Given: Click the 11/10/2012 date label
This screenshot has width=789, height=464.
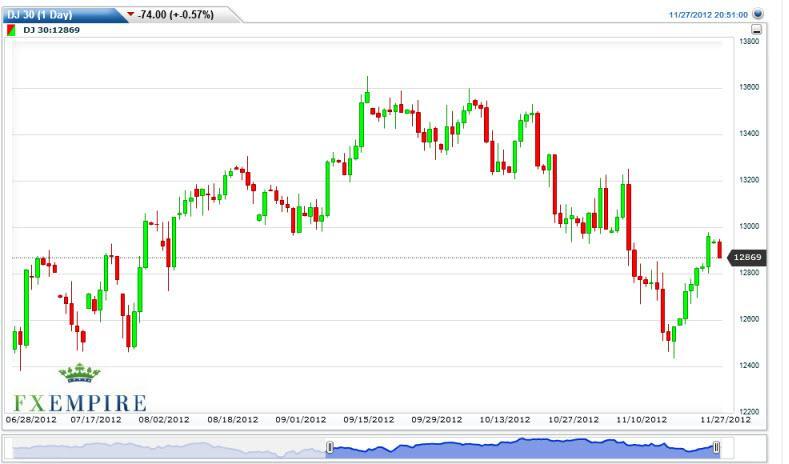Looking at the screenshot, I should [x=642, y=419].
